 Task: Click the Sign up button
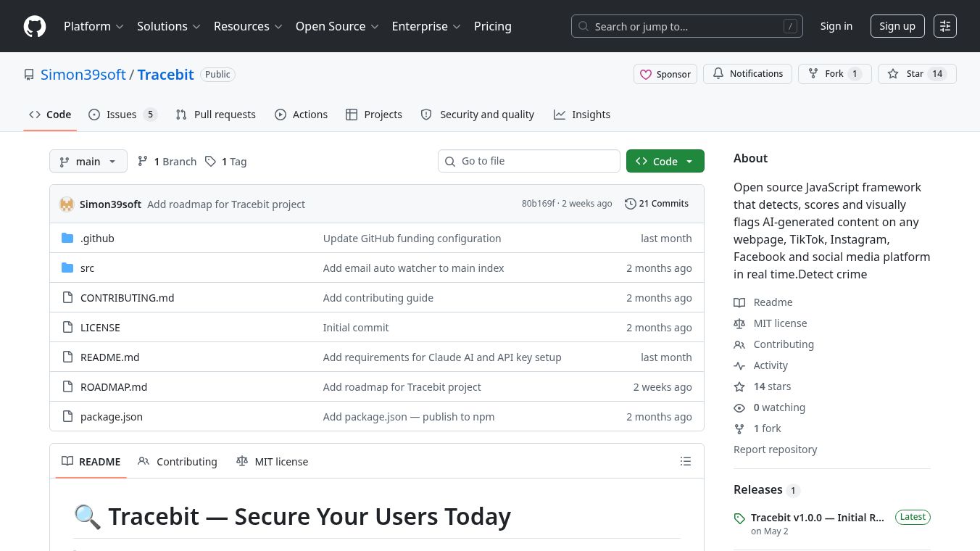(897, 26)
